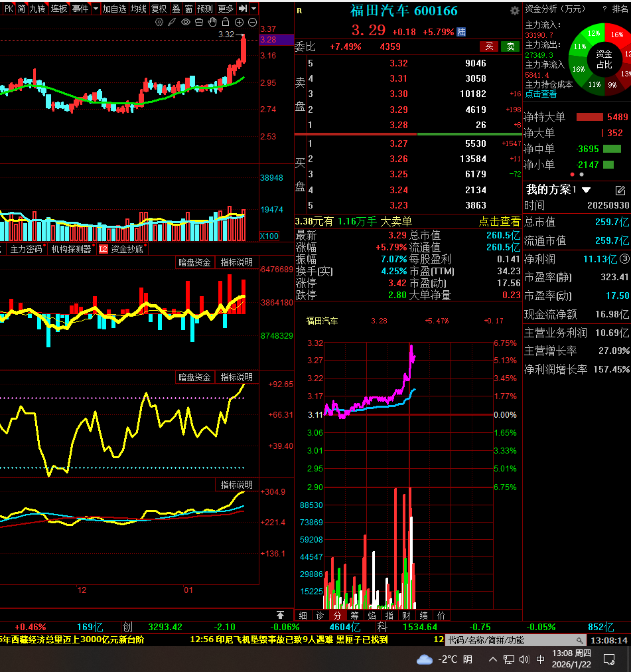This screenshot has height=672, width=631.
Task: Open volume speaker icon in tray
Action: pos(524,659)
